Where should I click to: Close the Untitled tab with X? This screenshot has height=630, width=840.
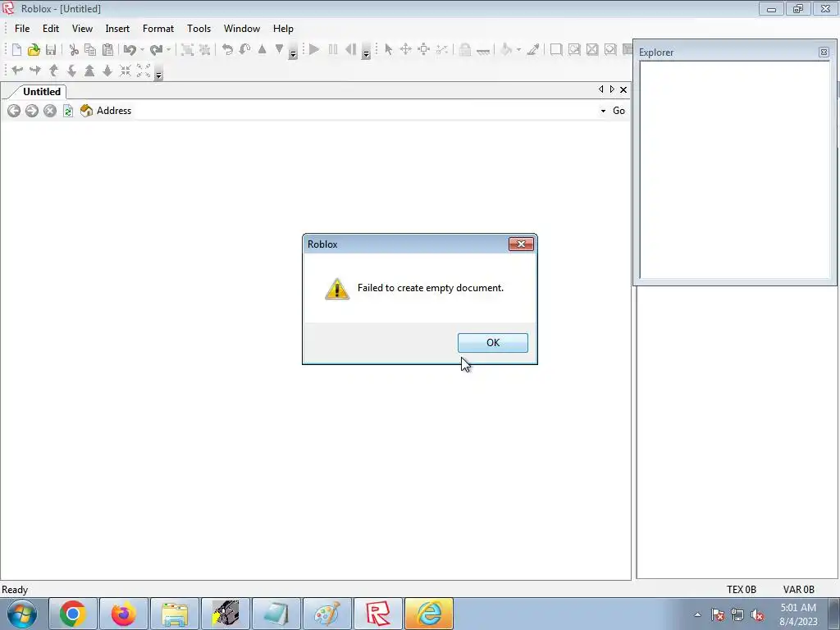(x=623, y=90)
